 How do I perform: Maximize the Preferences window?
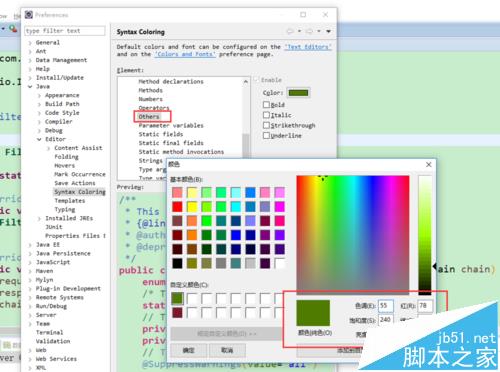coord(303,15)
